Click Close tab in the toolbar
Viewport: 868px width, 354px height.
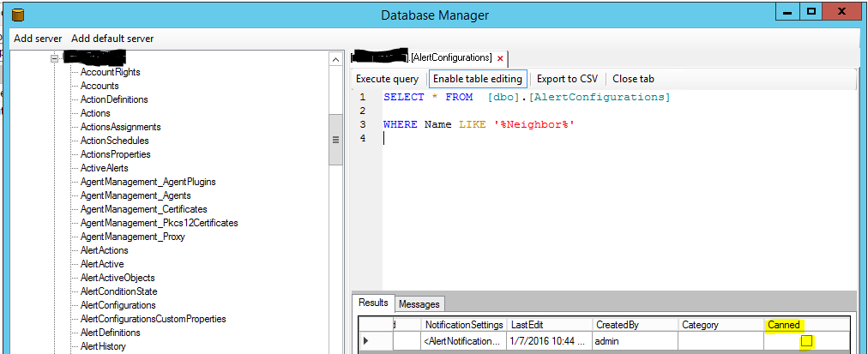pos(633,79)
